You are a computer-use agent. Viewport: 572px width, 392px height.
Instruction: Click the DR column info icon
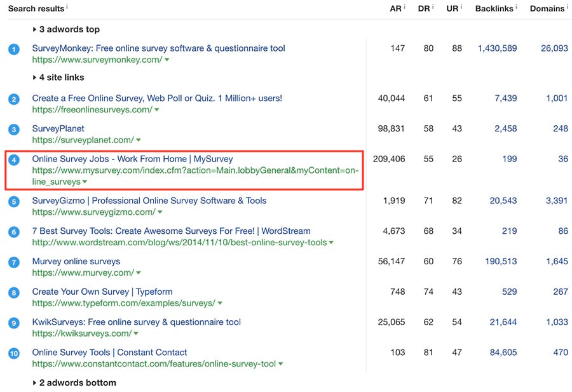[x=433, y=7]
